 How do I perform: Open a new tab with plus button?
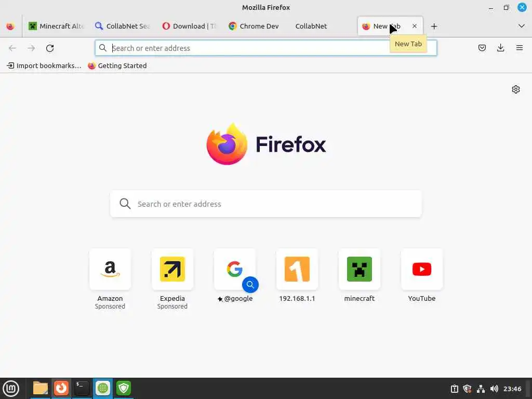click(434, 26)
